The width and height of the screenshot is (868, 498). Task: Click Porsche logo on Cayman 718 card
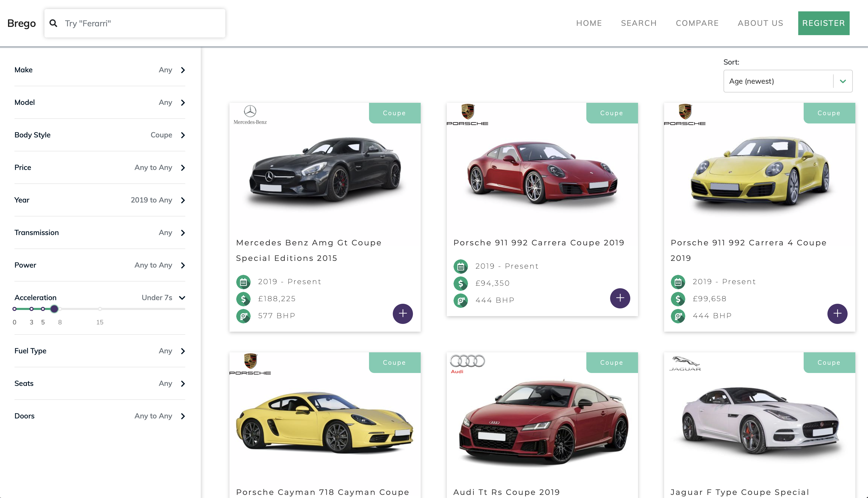250,364
